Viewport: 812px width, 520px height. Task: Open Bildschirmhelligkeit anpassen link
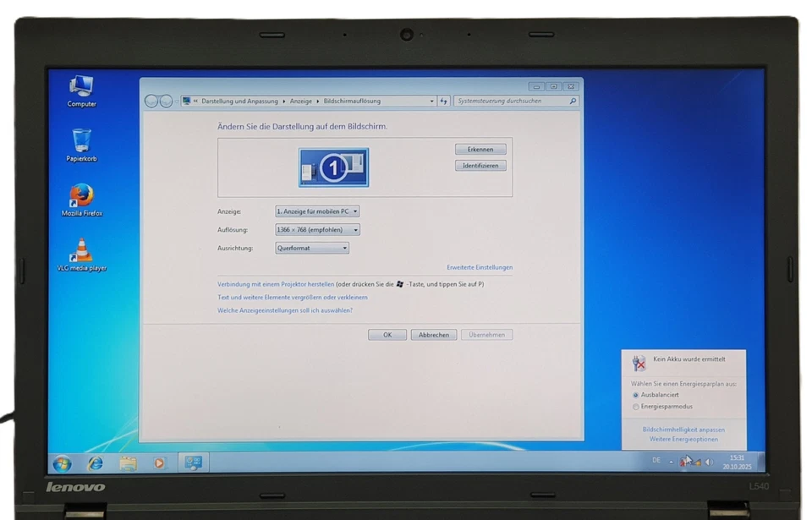click(683, 430)
